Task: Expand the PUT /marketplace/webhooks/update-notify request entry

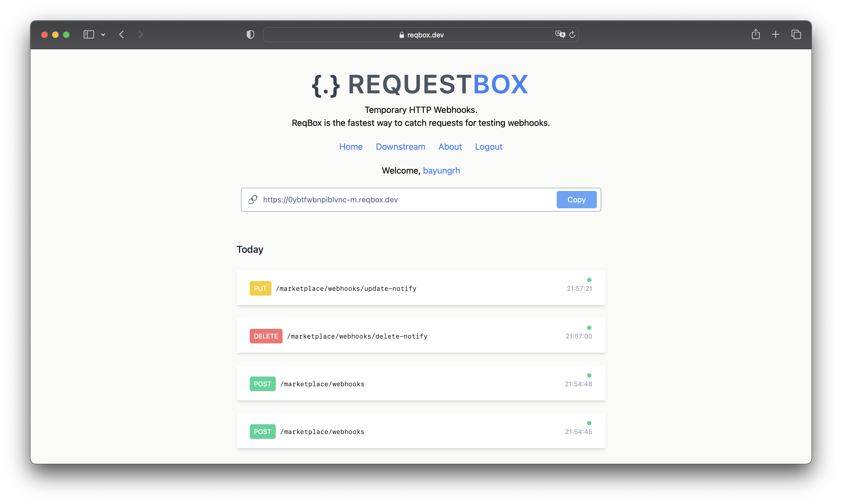Action: [421, 288]
